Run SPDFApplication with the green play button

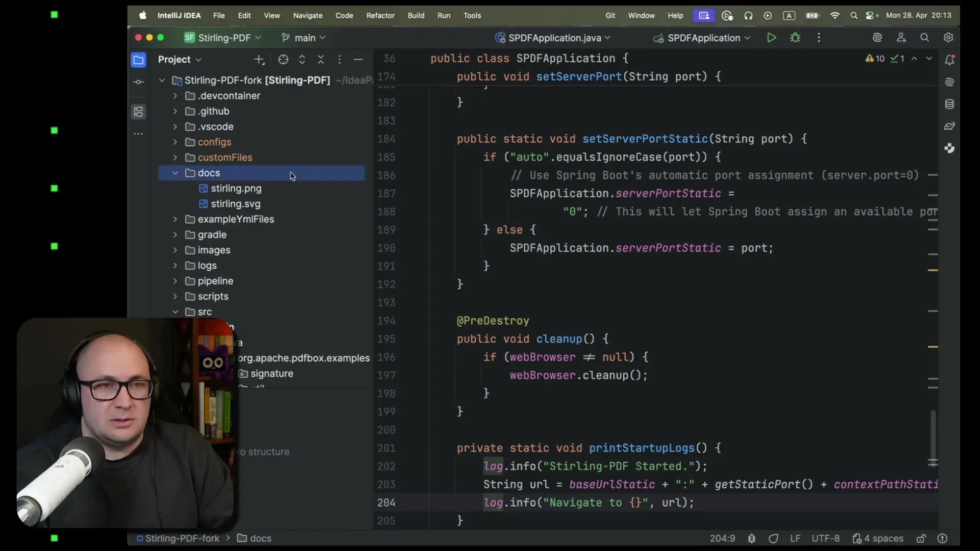771,38
